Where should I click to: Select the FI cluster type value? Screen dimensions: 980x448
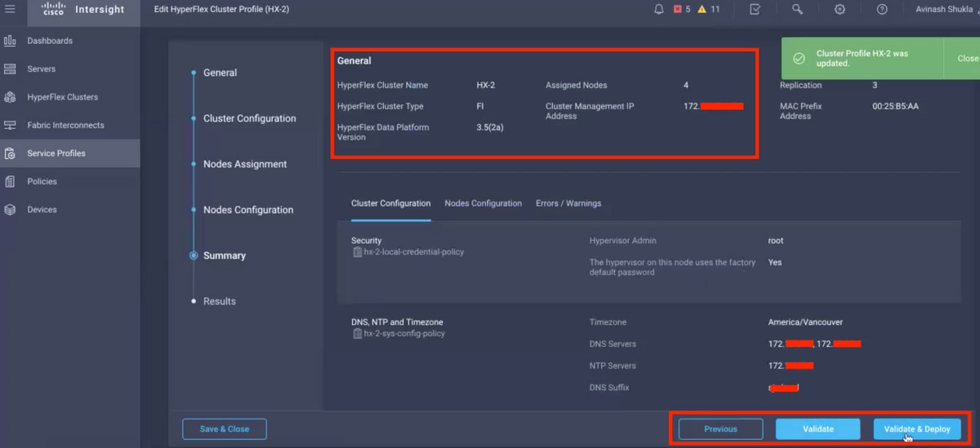tap(480, 106)
